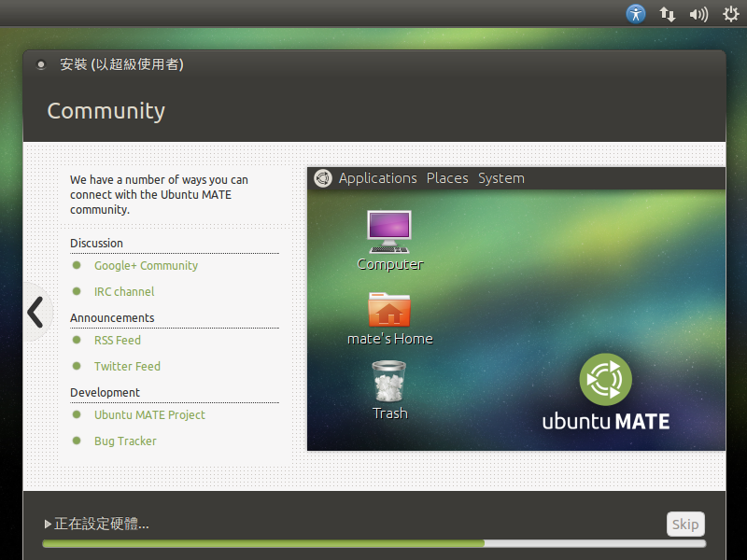Open the Applications menu in the screenshot
Viewport: 747px width, 560px height.
tap(377, 178)
